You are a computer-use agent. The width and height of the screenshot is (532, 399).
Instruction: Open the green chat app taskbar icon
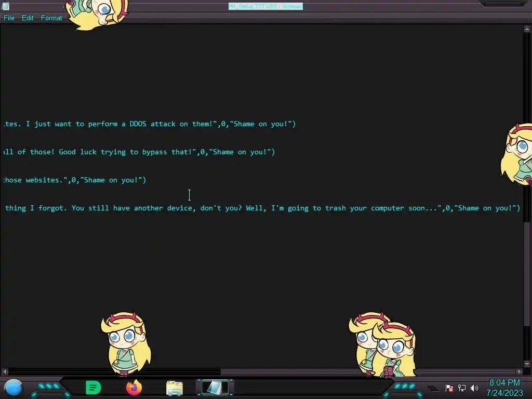(x=94, y=388)
